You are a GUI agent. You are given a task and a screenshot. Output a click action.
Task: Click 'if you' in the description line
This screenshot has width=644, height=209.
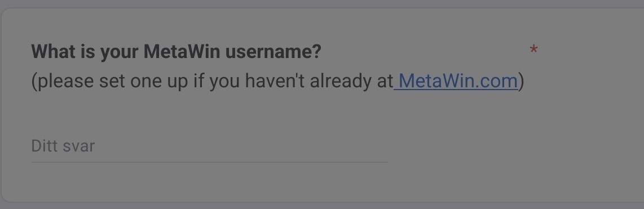point(217,81)
